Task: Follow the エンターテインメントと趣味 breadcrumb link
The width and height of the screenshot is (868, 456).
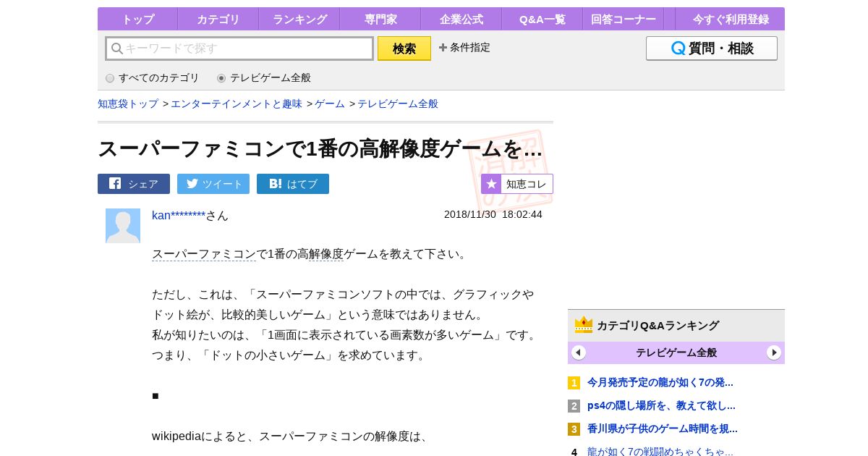Action: pyautogui.click(x=237, y=104)
